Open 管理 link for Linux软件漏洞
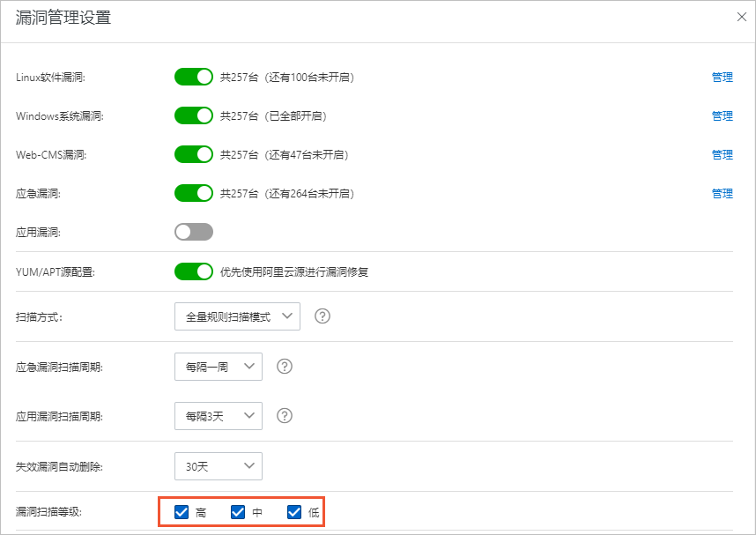 pyautogui.click(x=723, y=78)
